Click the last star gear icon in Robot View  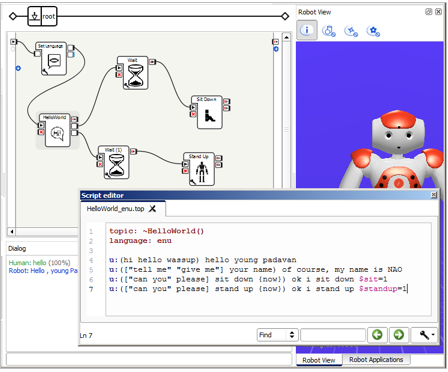point(373,31)
